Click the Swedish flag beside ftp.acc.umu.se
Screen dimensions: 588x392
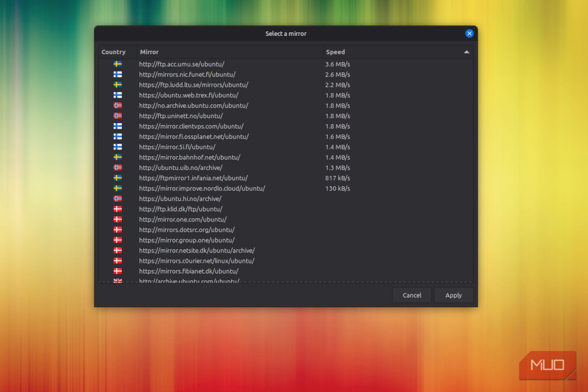[x=117, y=64]
